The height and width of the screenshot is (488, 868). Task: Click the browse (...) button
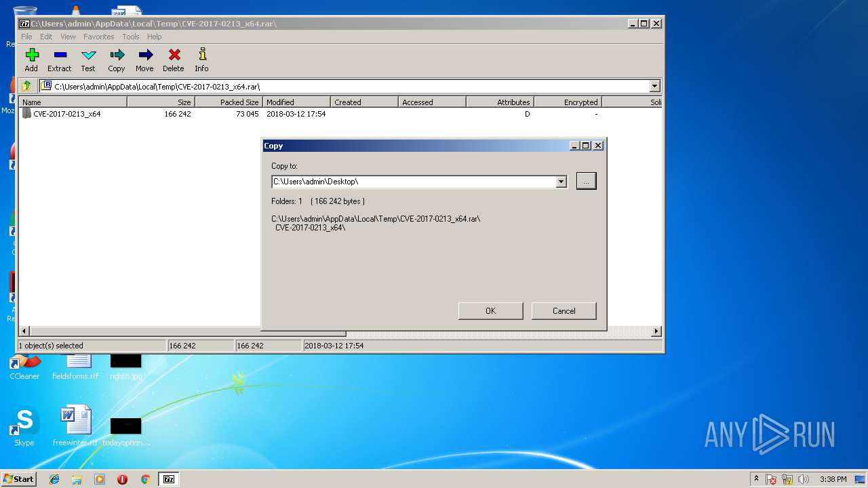pos(586,181)
